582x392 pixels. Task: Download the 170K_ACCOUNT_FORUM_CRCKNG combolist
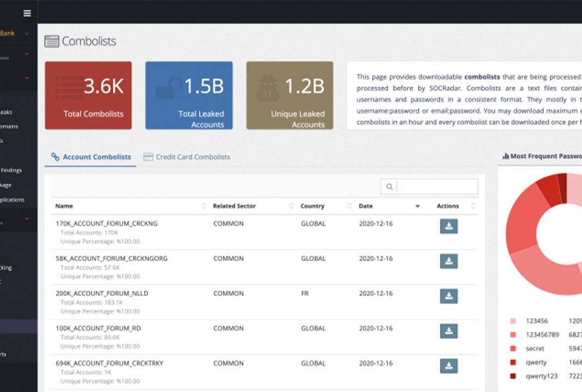tap(448, 226)
